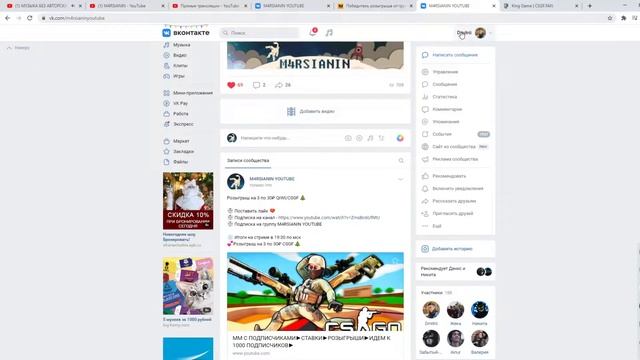
Task: Open the music player note icon in header
Action: (x=329, y=33)
